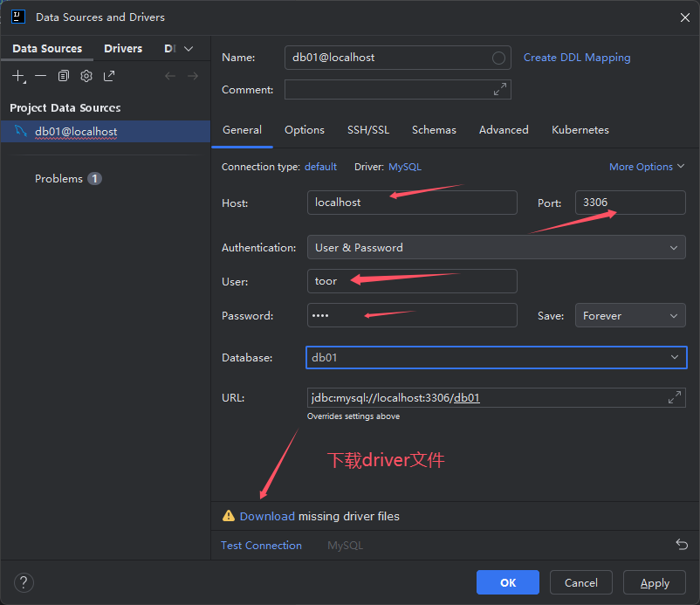
Task: Expand More Options menu
Action: [647, 167]
